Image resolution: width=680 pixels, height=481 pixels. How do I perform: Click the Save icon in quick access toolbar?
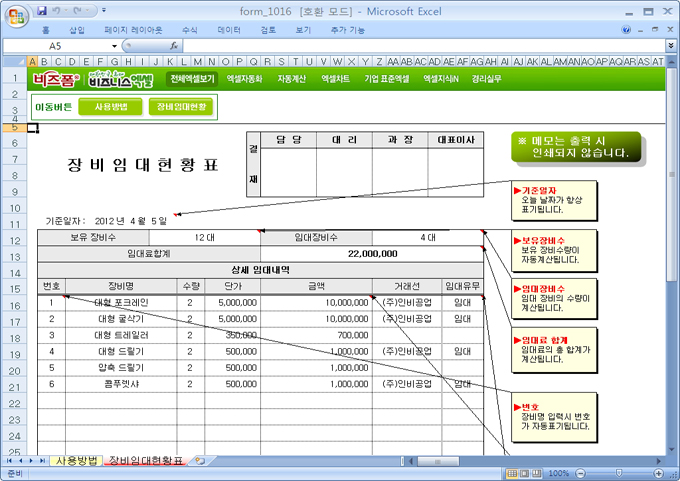pyautogui.click(x=42, y=10)
